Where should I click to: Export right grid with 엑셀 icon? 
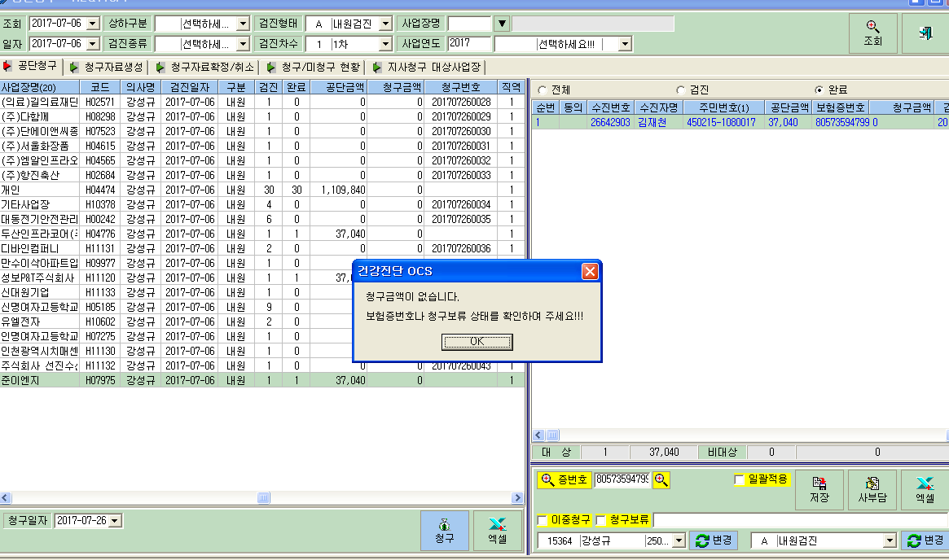(925, 490)
